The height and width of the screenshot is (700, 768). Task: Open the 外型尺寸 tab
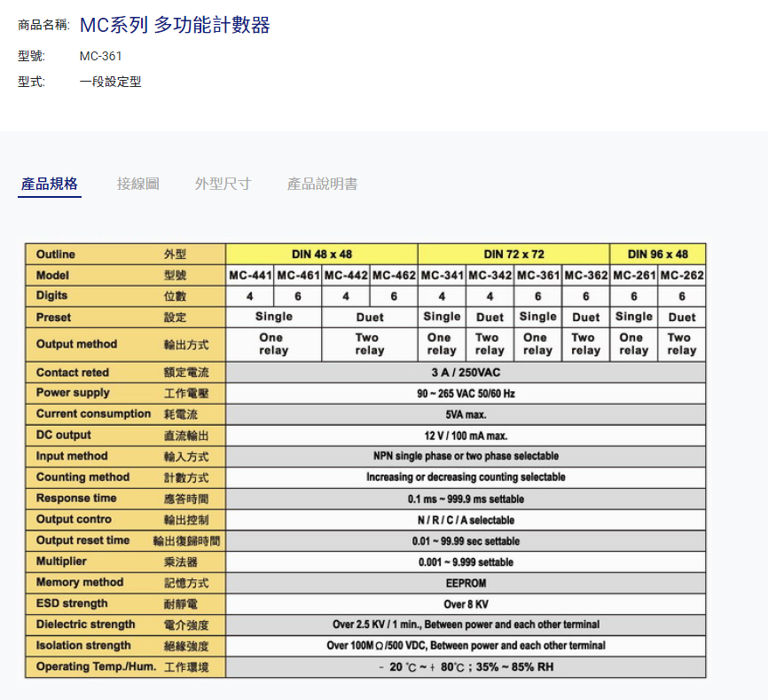(x=223, y=185)
